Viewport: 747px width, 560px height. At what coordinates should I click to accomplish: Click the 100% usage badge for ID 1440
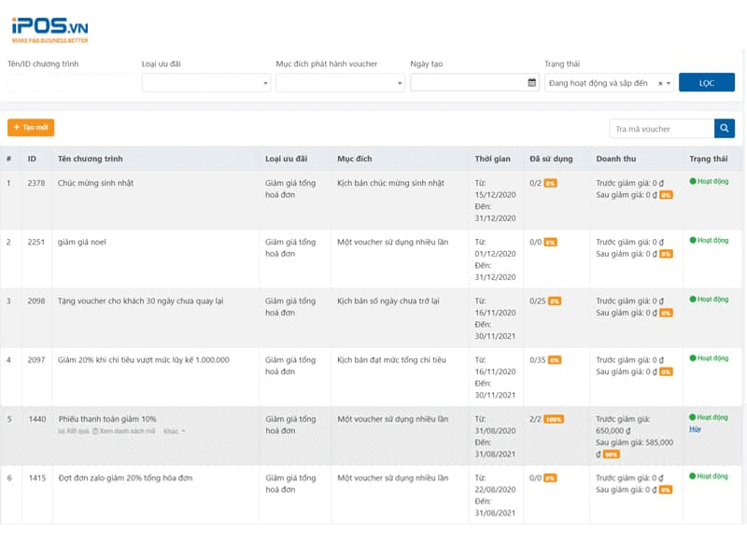pyautogui.click(x=554, y=419)
